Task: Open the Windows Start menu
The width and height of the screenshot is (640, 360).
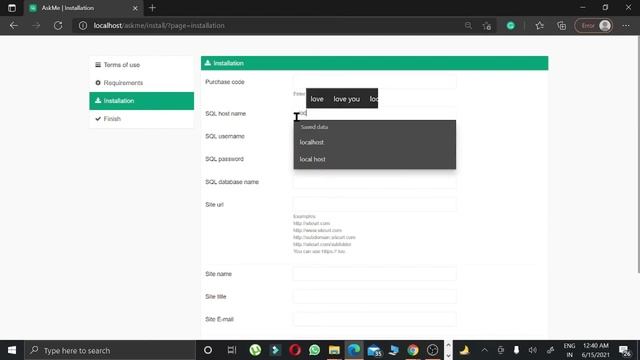Action: [12, 350]
